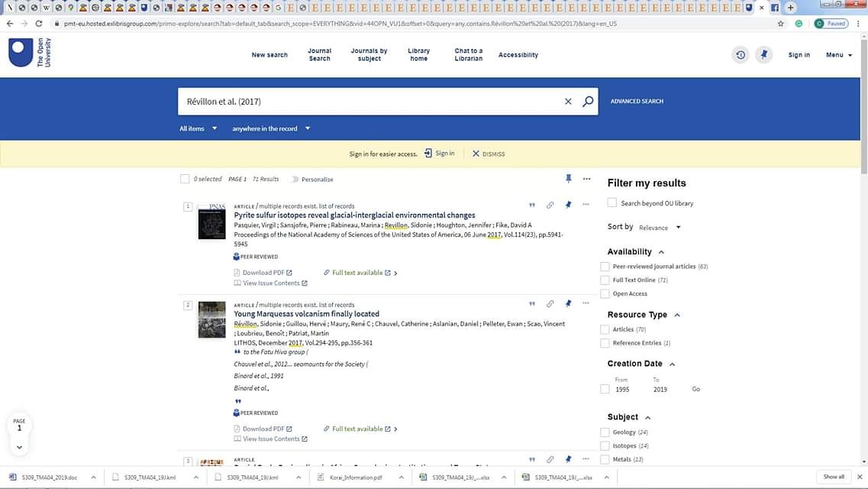Open Journal Search
Viewport: 868px width, 489px height.
[319, 54]
